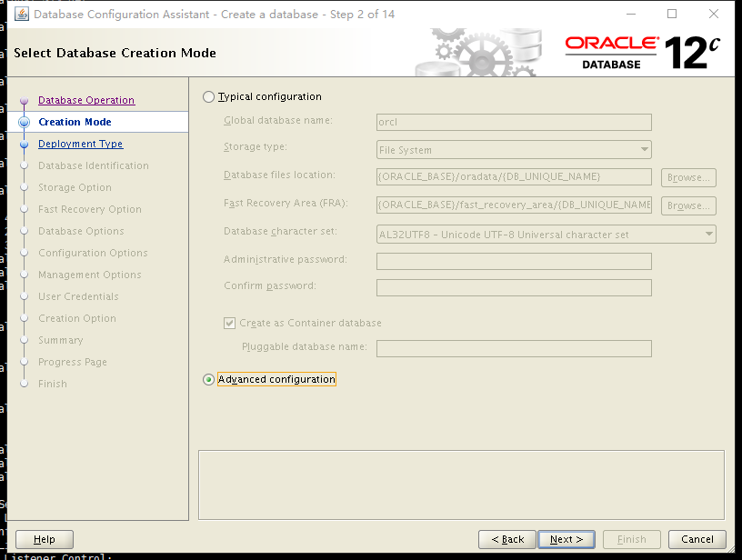The height and width of the screenshot is (560, 742).
Task: Click the Creation Option step
Action: pyautogui.click(x=77, y=318)
